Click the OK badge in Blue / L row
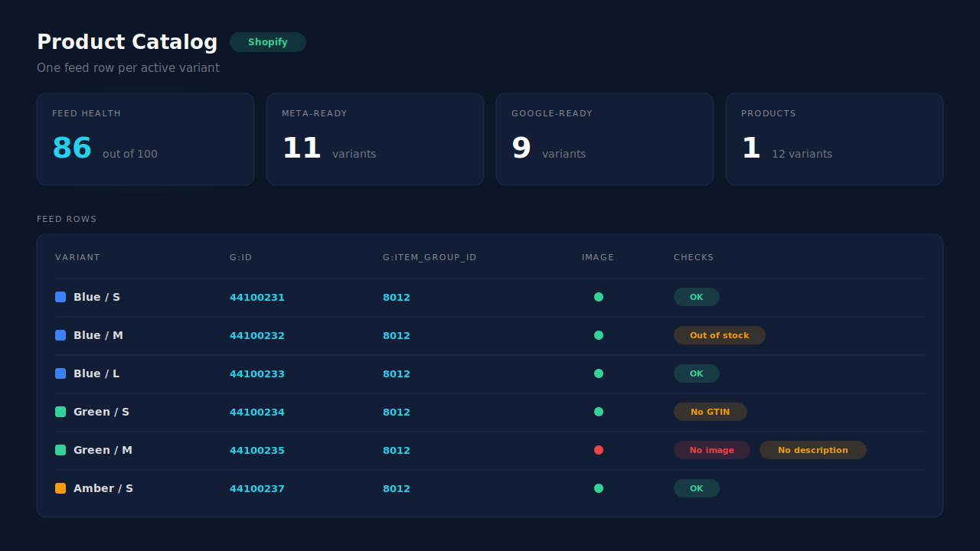The width and height of the screenshot is (980, 551). coord(697,373)
